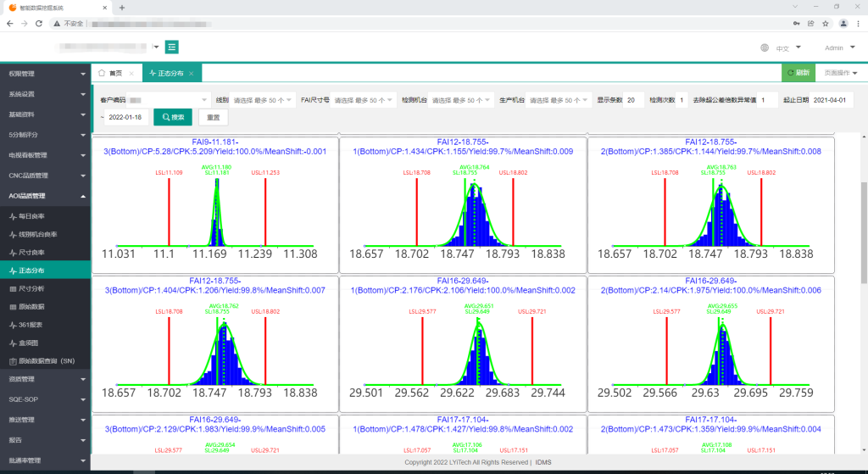
Task: Click the 显示条数 input field
Action: 634,100
